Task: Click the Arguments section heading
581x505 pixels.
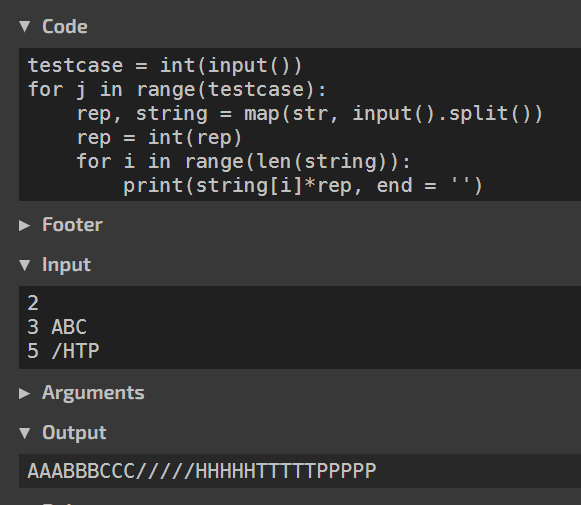Action: 93,393
